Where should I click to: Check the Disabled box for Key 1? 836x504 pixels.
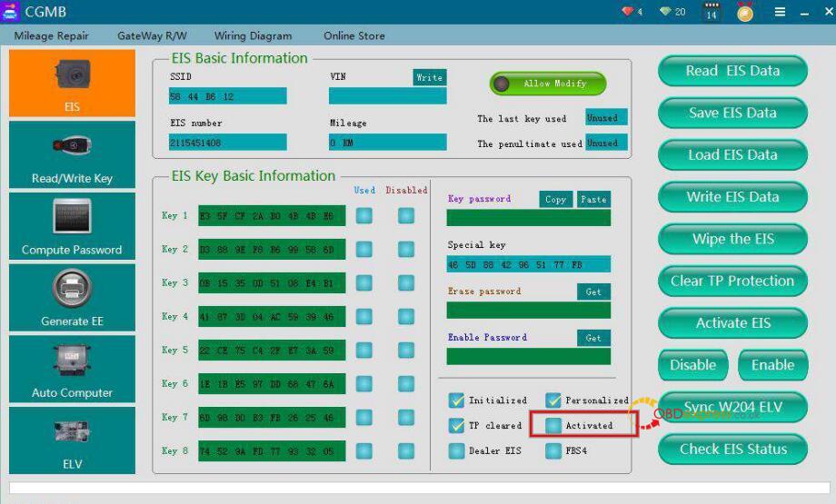tap(406, 216)
